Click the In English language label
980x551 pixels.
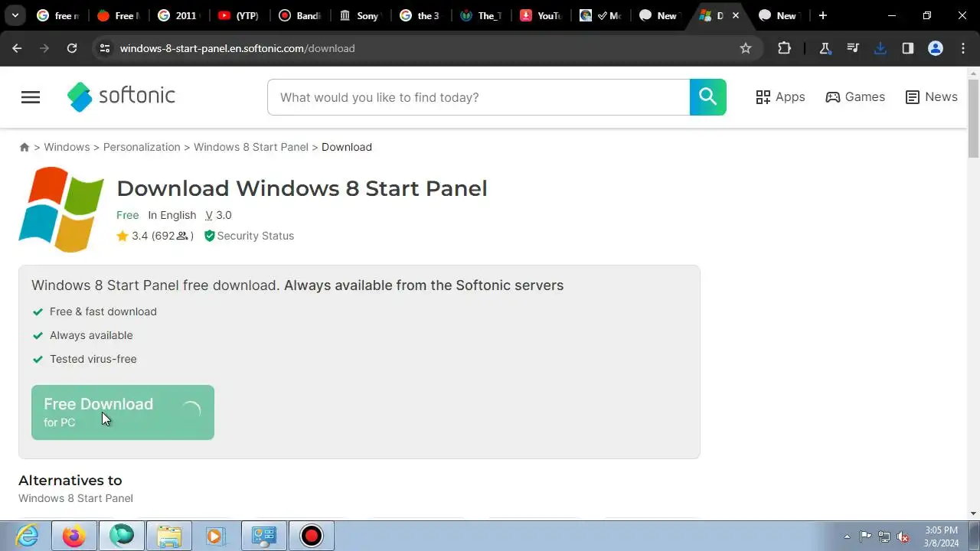(x=172, y=215)
